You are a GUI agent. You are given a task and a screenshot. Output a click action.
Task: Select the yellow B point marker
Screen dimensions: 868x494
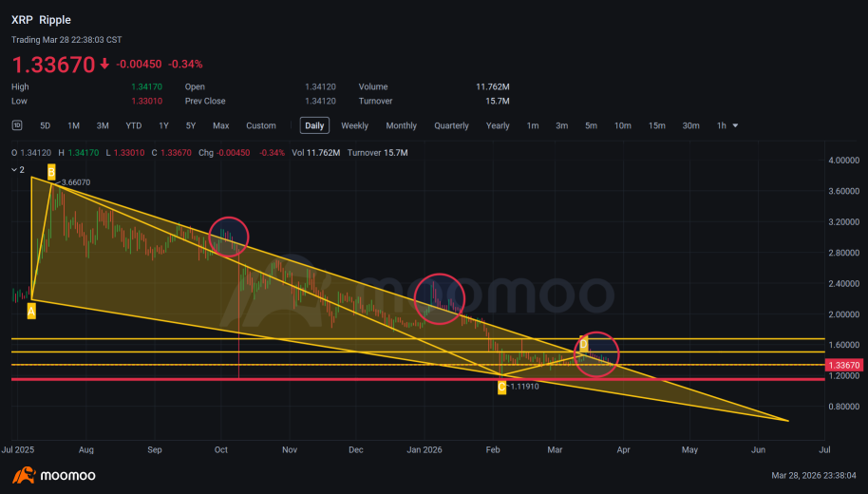(x=51, y=172)
